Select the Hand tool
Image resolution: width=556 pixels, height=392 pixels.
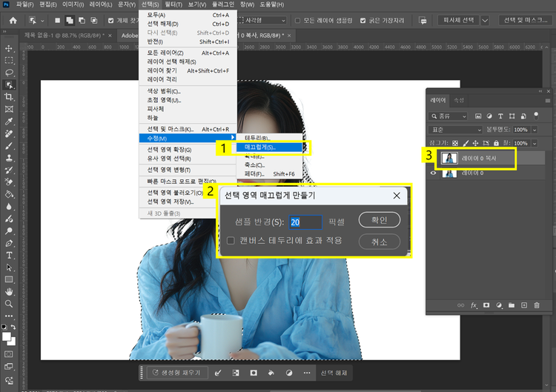9,292
